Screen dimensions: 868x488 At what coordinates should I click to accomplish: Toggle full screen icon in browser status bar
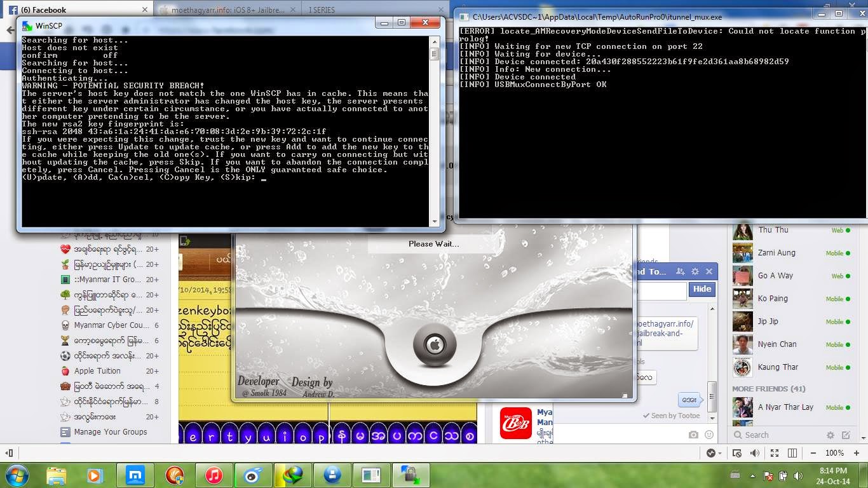(774, 453)
